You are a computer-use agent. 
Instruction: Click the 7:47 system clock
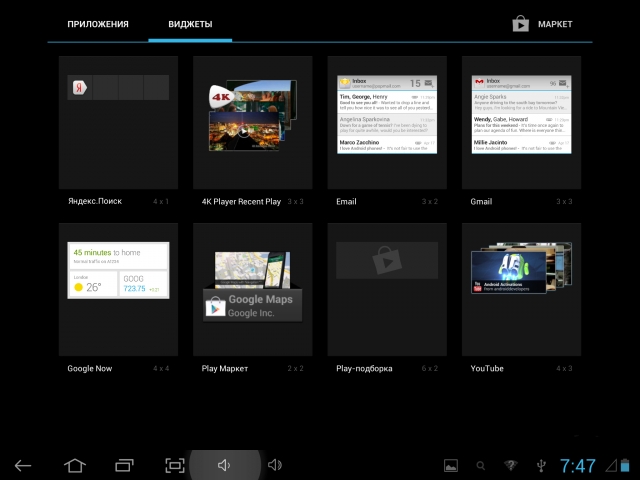578,465
